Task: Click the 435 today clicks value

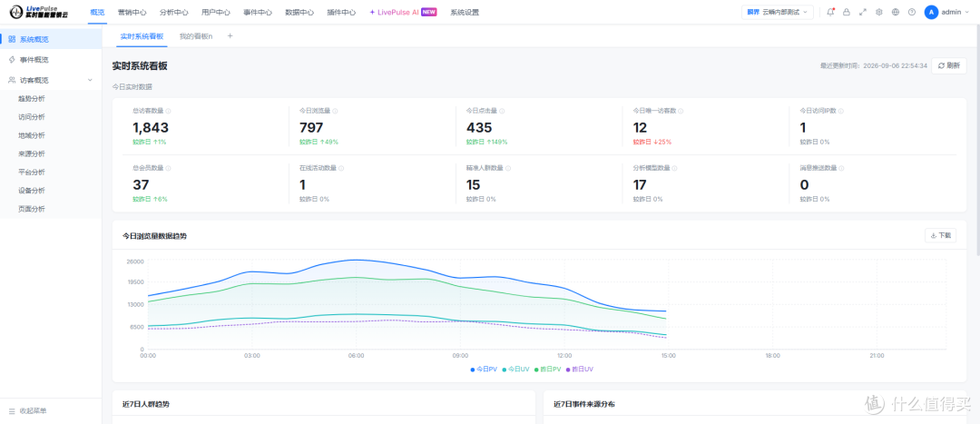Action: click(479, 128)
